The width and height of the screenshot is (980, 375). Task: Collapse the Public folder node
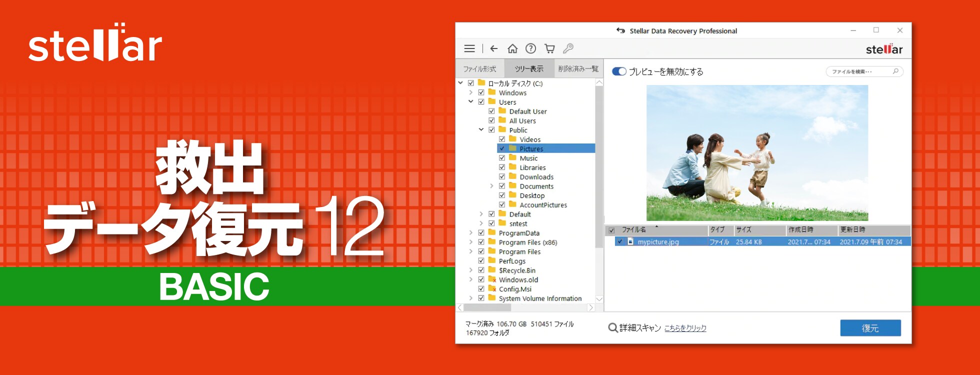tap(481, 130)
